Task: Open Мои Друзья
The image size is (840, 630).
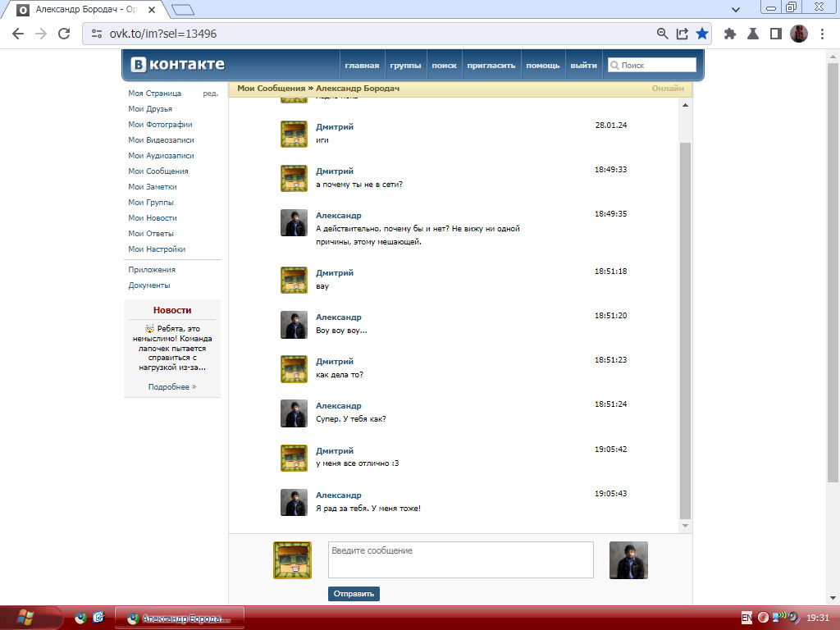Action: [x=150, y=109]
